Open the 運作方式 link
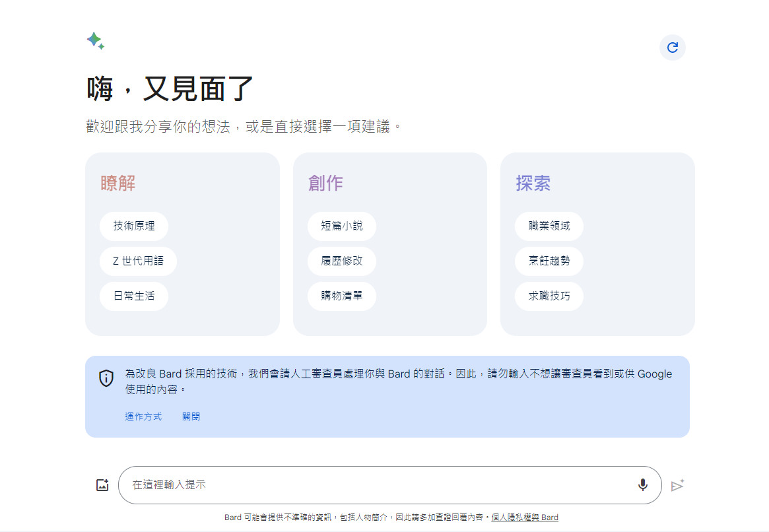The width and height of the screenshot is (769, 532). (144, 416)
